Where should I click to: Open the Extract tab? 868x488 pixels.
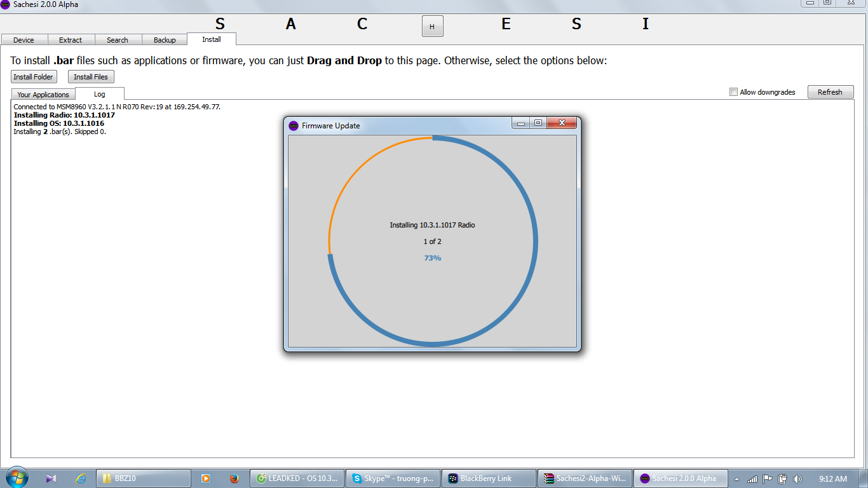click(x=71, y=40)
